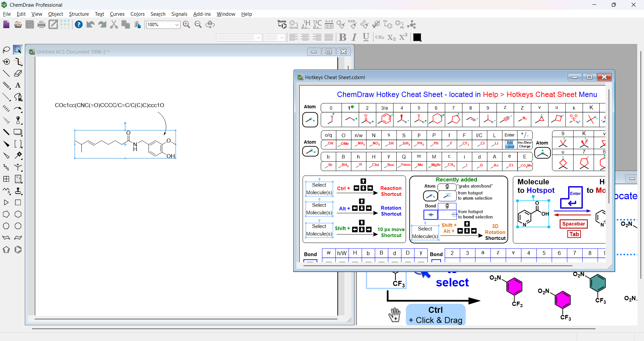Minimize the Hotkeys Cheat Sheet window

point(575,77)
